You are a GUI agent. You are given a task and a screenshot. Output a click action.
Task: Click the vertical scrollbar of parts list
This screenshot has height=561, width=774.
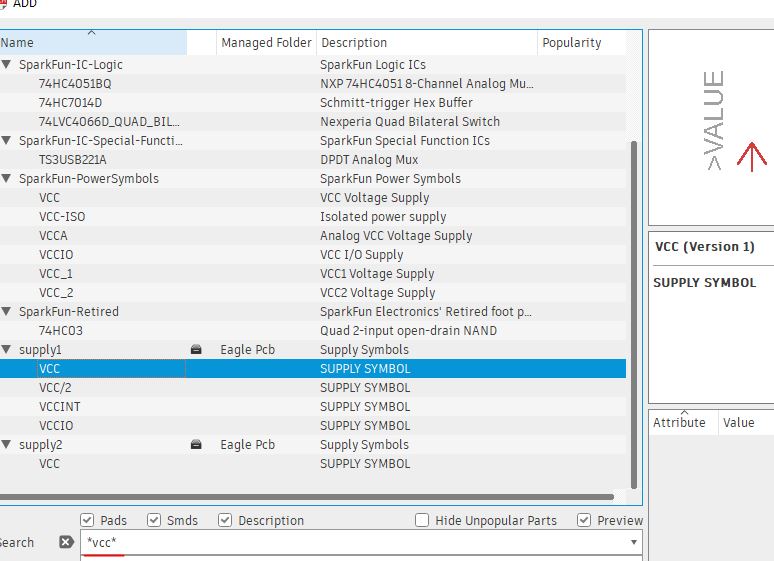click(634, 315)
